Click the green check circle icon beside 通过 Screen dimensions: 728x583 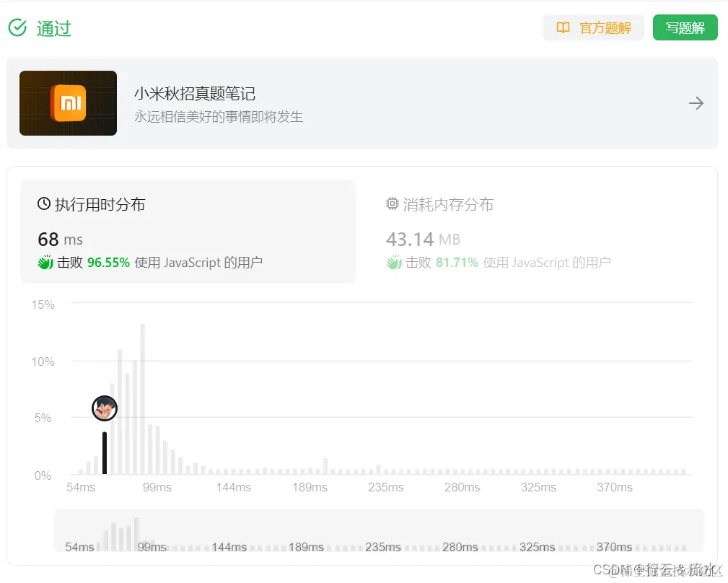(x=17, y=28)
